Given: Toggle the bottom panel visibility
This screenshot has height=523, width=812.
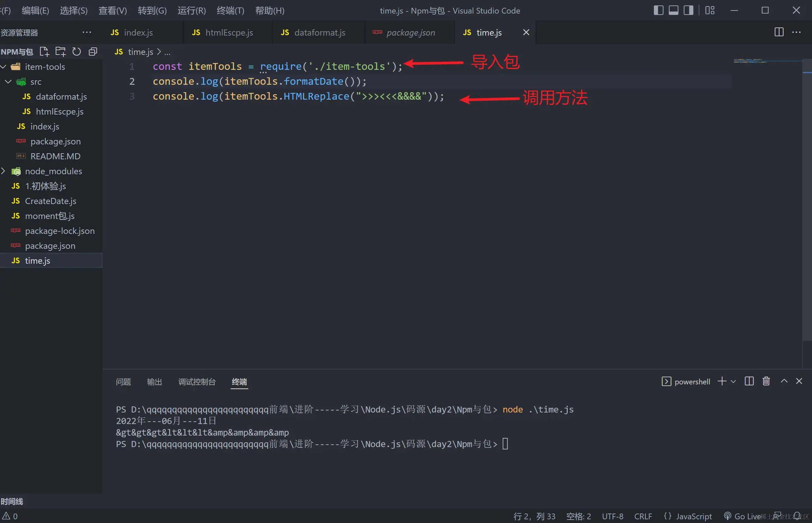Looking at the screenshot, I should [673, 11].
